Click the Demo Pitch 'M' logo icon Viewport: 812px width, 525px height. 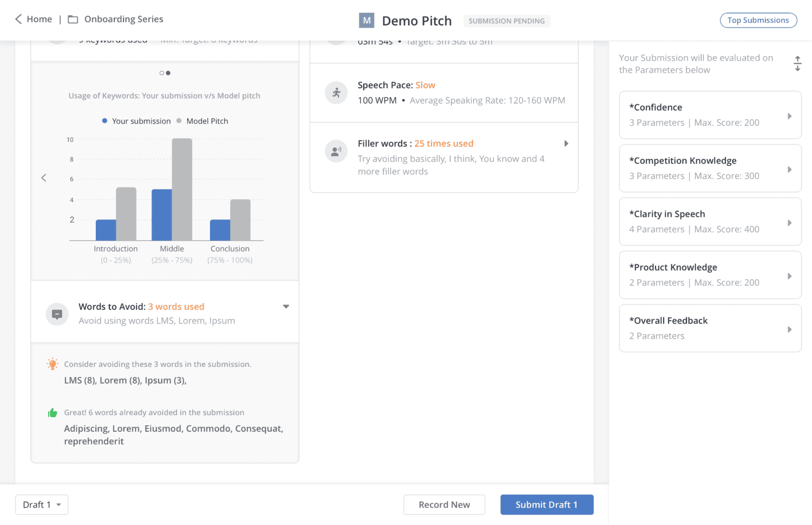366,21
